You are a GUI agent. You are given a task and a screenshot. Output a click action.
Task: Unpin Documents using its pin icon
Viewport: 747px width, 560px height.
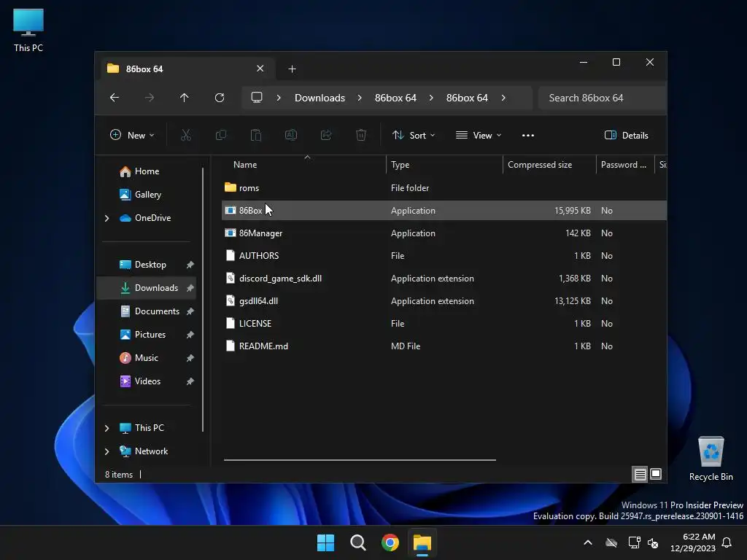190,311
